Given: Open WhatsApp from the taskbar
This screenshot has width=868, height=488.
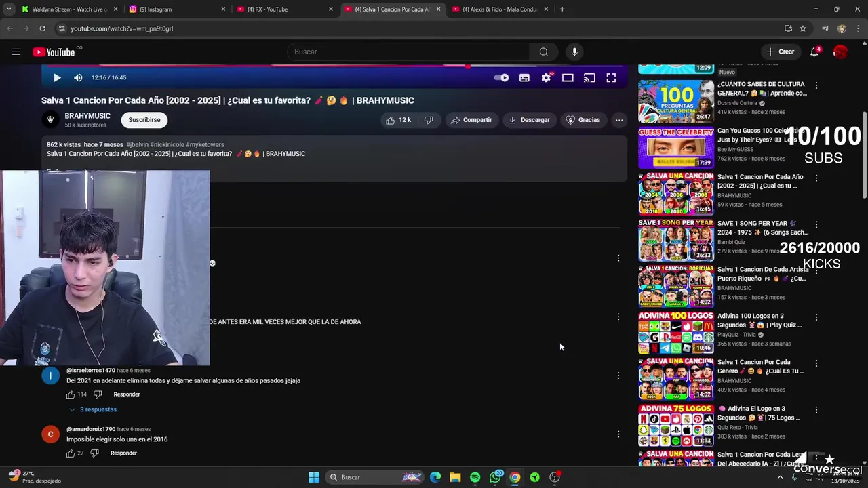Looking at the screenshot, I should tap(496, 477).
